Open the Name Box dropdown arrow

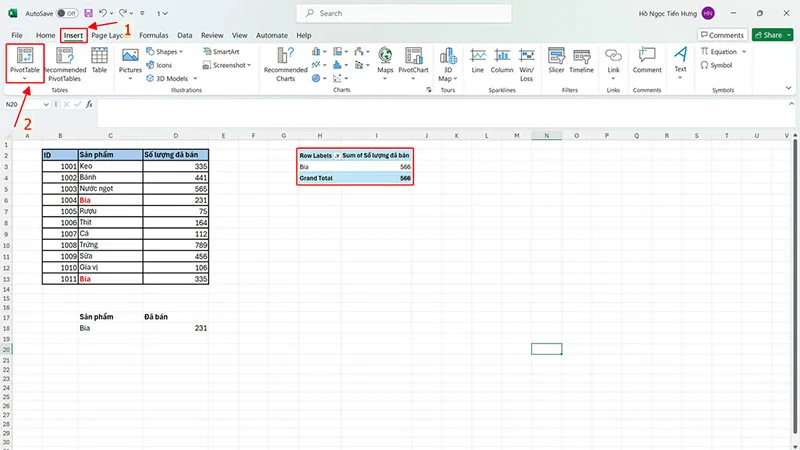click(46, 104)
